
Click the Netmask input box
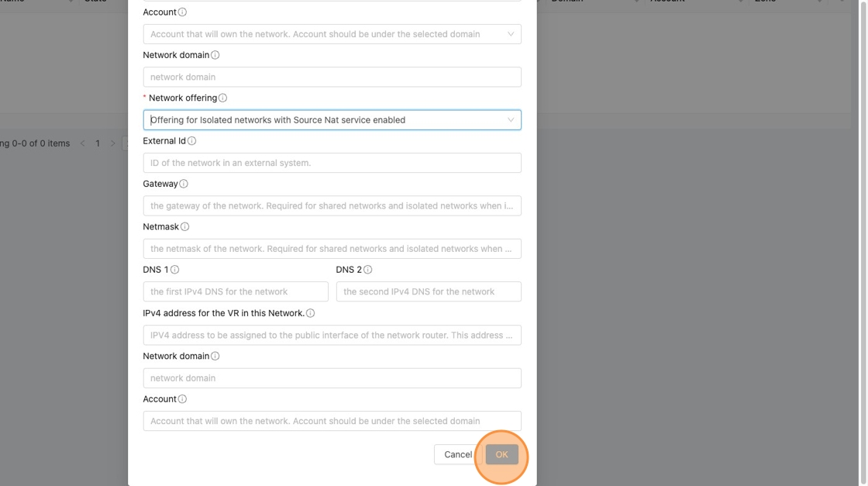click(332, 249)
